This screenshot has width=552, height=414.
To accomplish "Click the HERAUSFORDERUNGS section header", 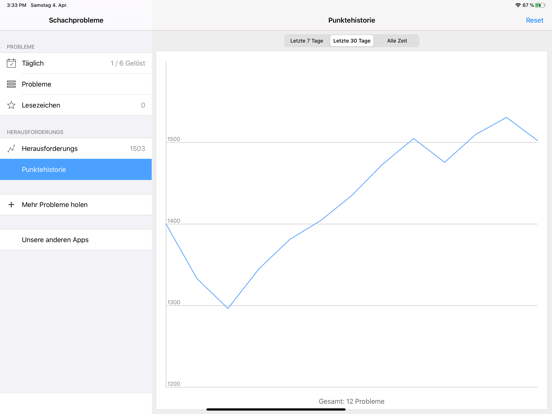I will (35, 132).
